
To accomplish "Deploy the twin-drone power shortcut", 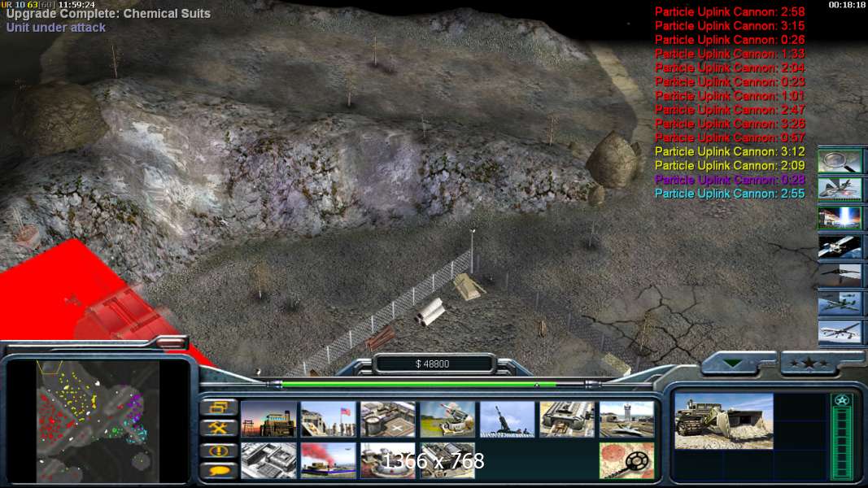I will 840,303.
